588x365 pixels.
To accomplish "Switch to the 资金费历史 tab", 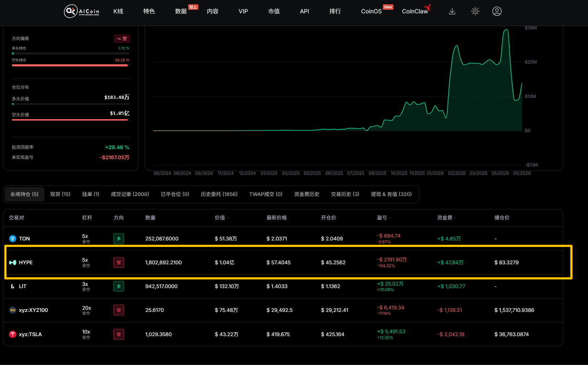I will coord(307,194).
